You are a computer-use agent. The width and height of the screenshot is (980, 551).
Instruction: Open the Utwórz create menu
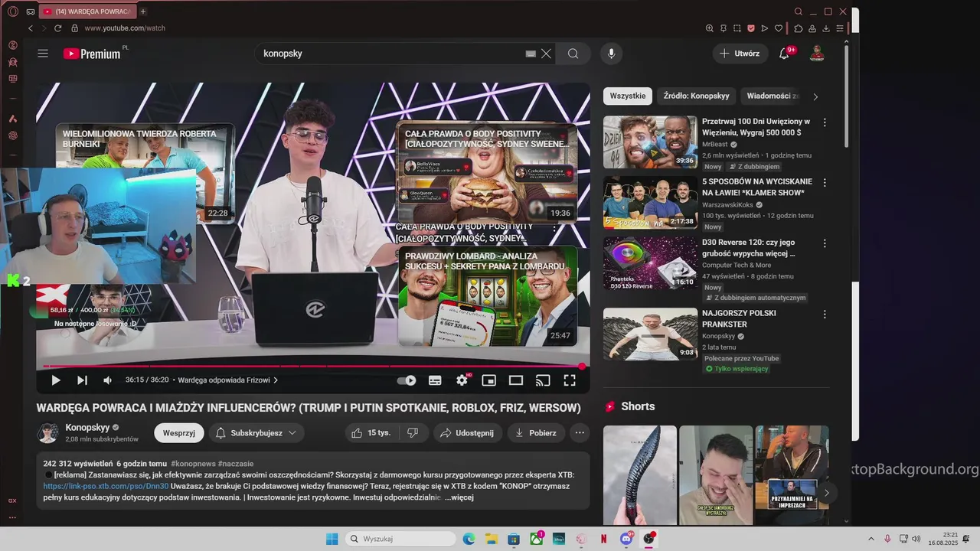(x=739, y=54)
